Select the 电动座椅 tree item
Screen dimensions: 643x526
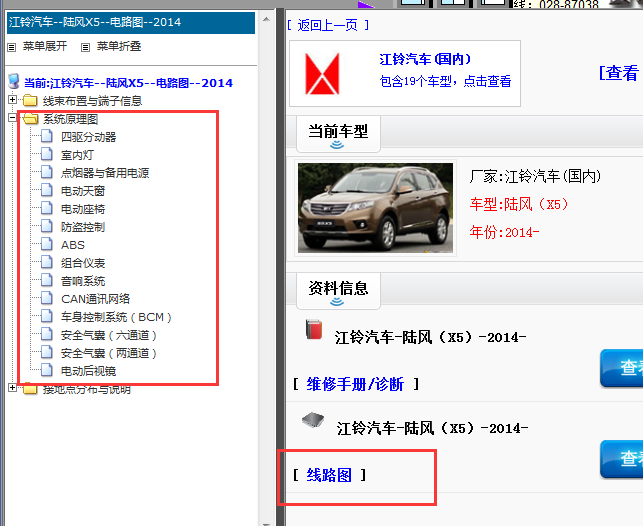pyautogui.click(x=83, y=209)
